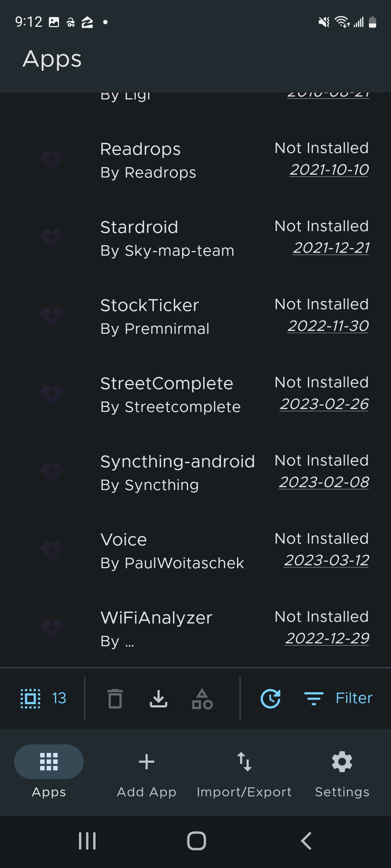391x868 pixels.
Task: Tap the multi-select chip icon showing 13
Action: click(43, 698)
